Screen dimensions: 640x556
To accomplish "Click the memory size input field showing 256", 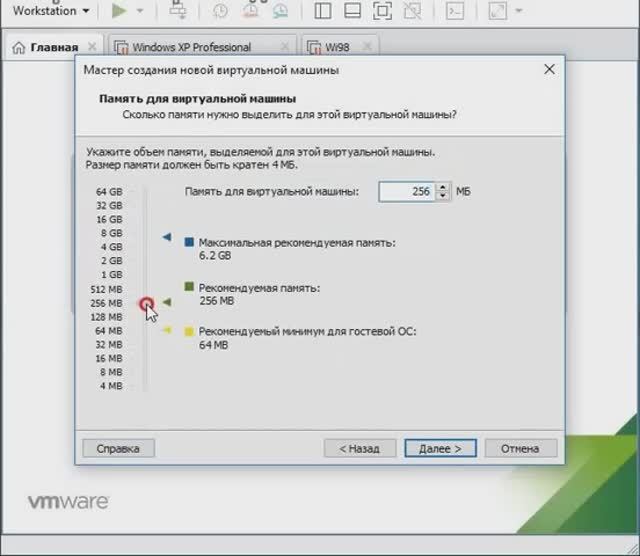I will tap(407, 191).
